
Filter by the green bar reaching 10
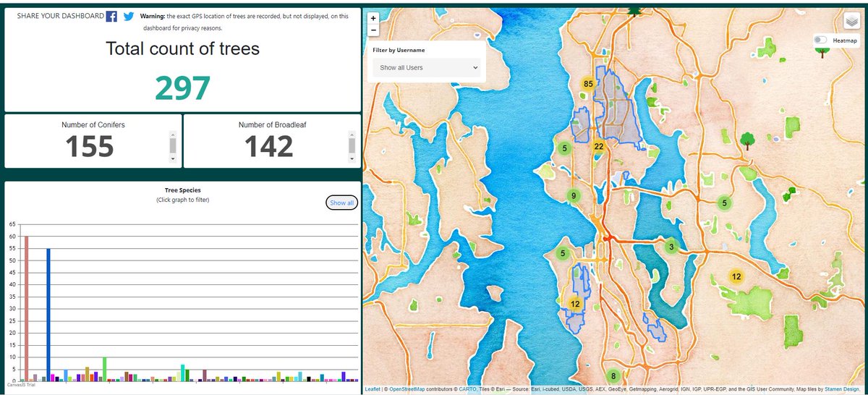pyautogui.click(x=105, y=369)
